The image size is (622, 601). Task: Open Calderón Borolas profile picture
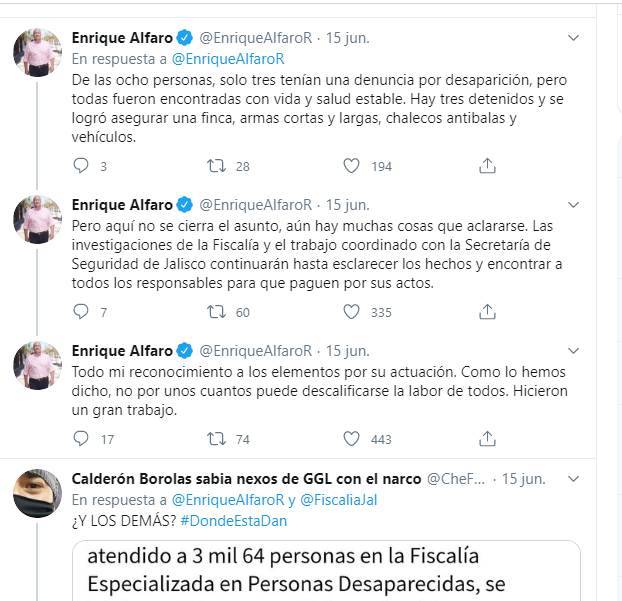[38, 493]
